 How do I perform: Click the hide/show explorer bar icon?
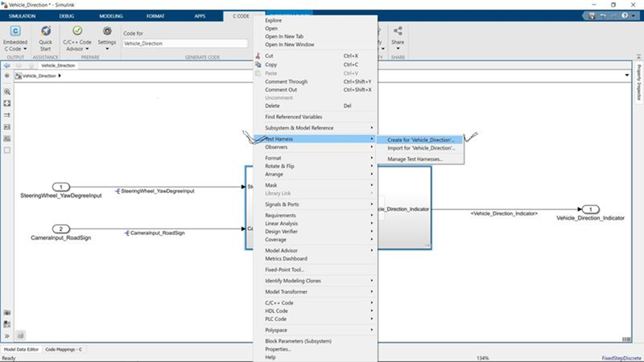(7, 76)
